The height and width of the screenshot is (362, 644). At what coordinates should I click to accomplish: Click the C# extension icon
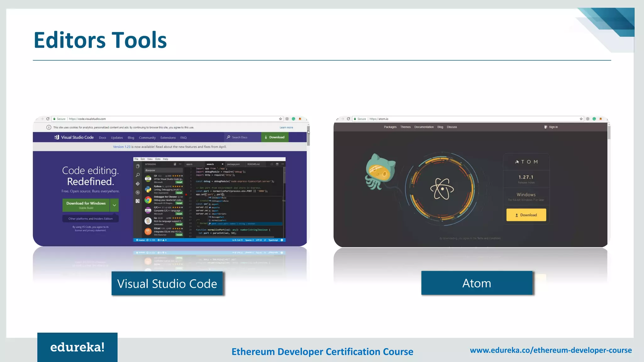pyautogui.click(x=148, y=178)
